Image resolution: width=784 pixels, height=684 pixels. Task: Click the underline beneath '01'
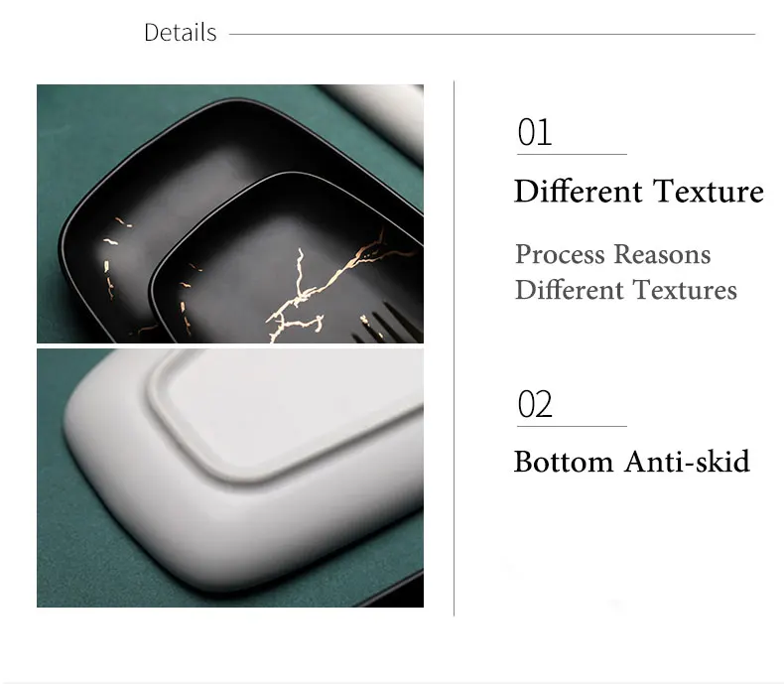pyautogui.click(x=572, y=154)
